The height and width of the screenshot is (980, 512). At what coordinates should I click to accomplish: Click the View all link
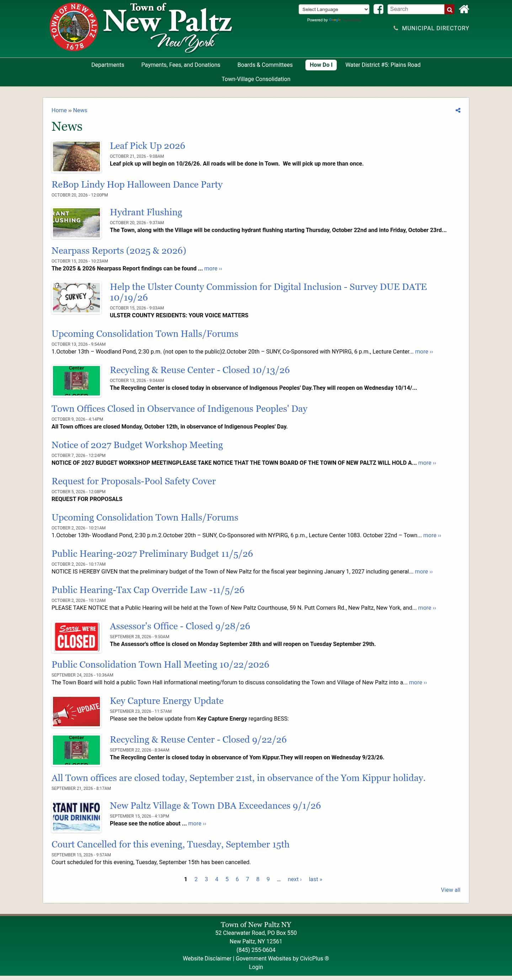pyautogui.click(x=450, y=890)
